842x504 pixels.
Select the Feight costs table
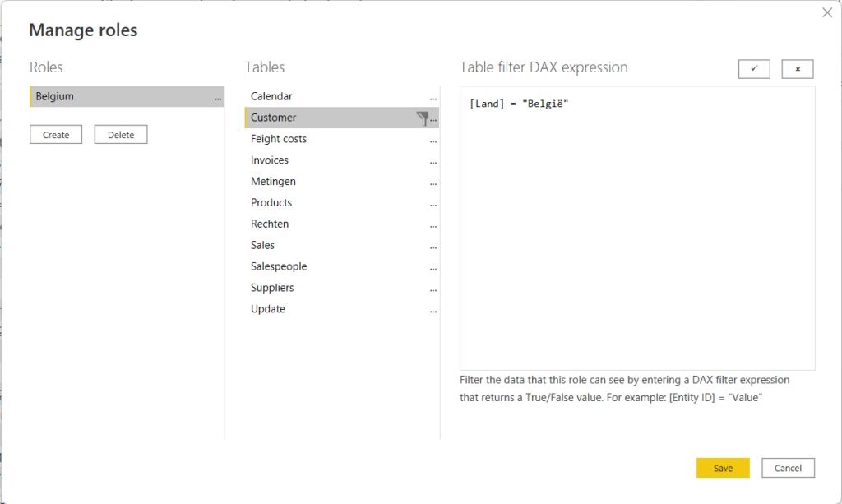(279, 139)
